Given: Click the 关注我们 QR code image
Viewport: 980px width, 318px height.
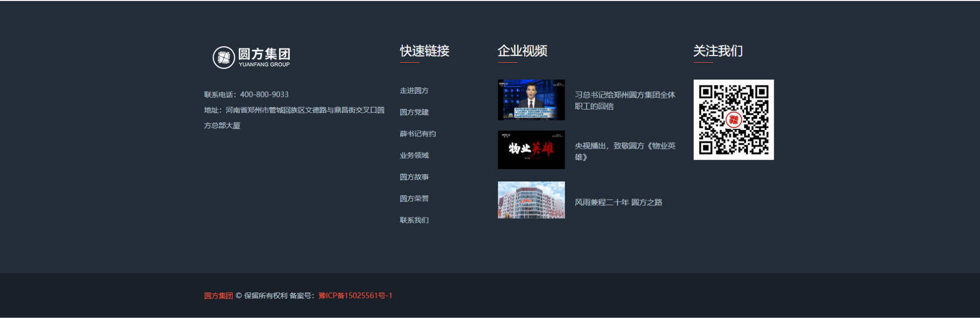Looking at the screenshot, I should pyautogui.click(x=733, y=120).
